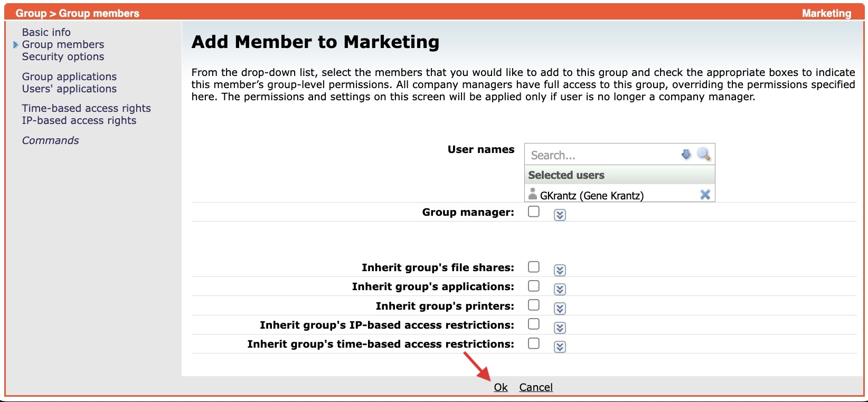
Task: Click Cancel link
Action: coord(536,387)
